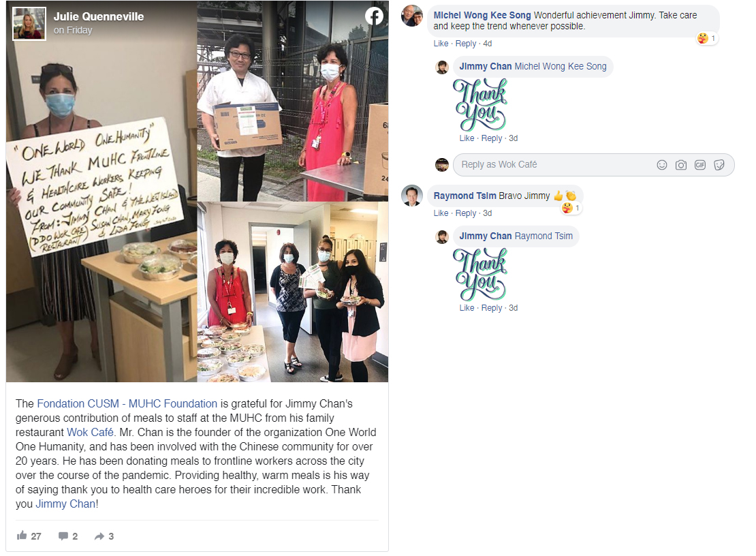Open Fondation CUSM - MUHC Foundation link
This screenshot has height=556, width=756.
tap(127, 403)
